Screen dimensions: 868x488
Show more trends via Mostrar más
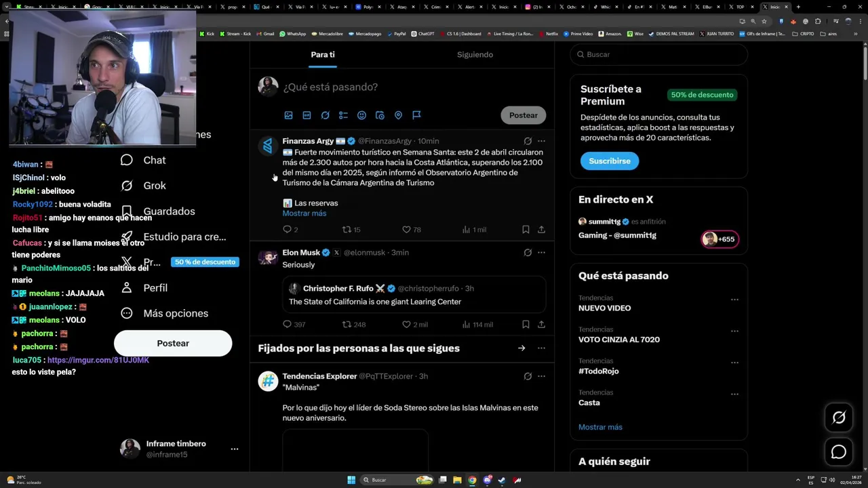(x=600, y=427)
